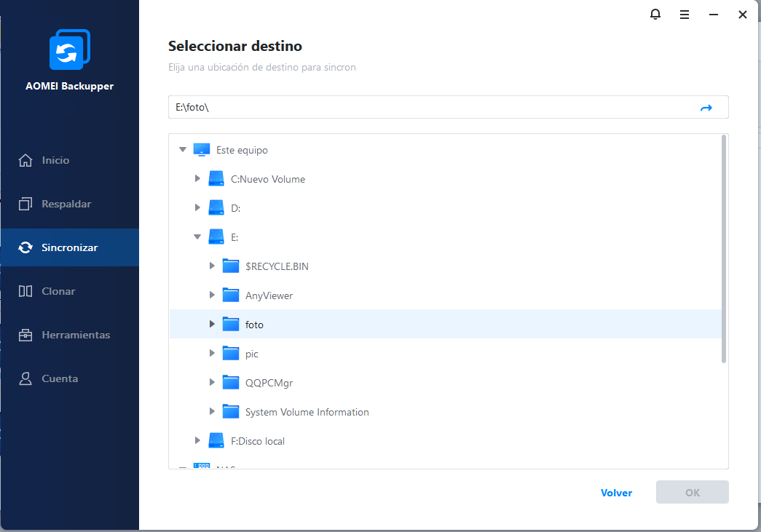The image size is (761, 532).
Task: Click the D: drive icon
Action: 216,208
